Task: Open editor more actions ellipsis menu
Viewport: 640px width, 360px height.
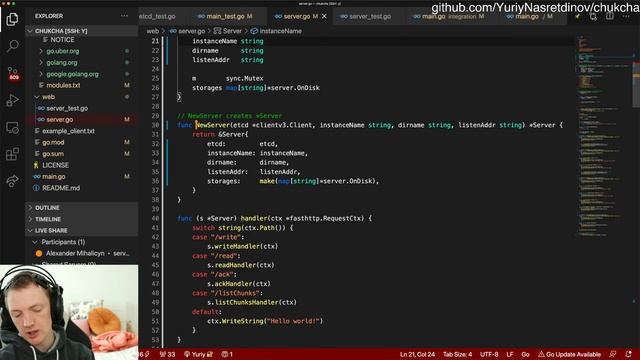Action: click(626, 16)
